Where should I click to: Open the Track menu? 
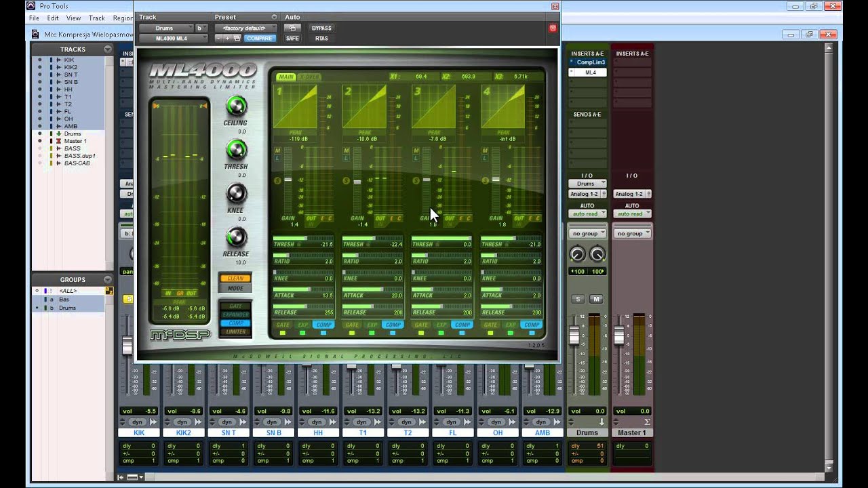pos(97,18)
